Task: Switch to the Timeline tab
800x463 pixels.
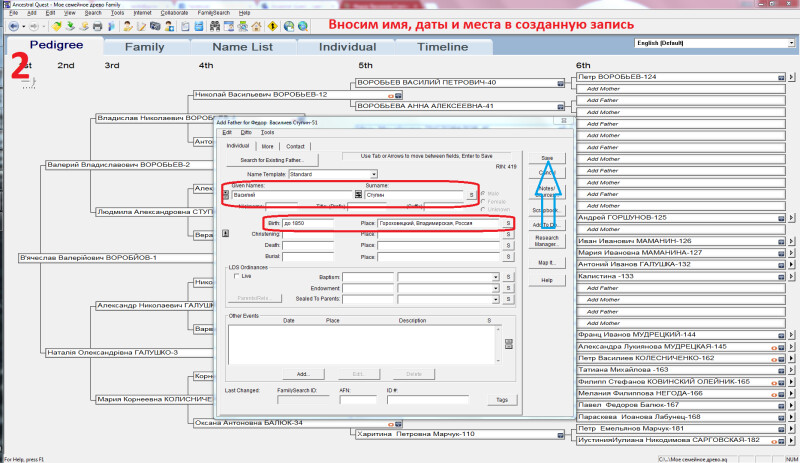Action: (x=442, y=47)
